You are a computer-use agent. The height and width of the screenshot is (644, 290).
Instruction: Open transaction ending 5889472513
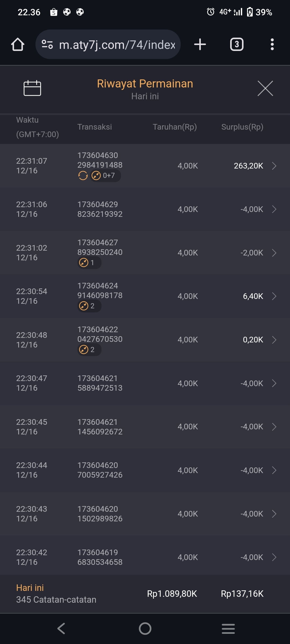pyautogui.click(x=145, y=383)
